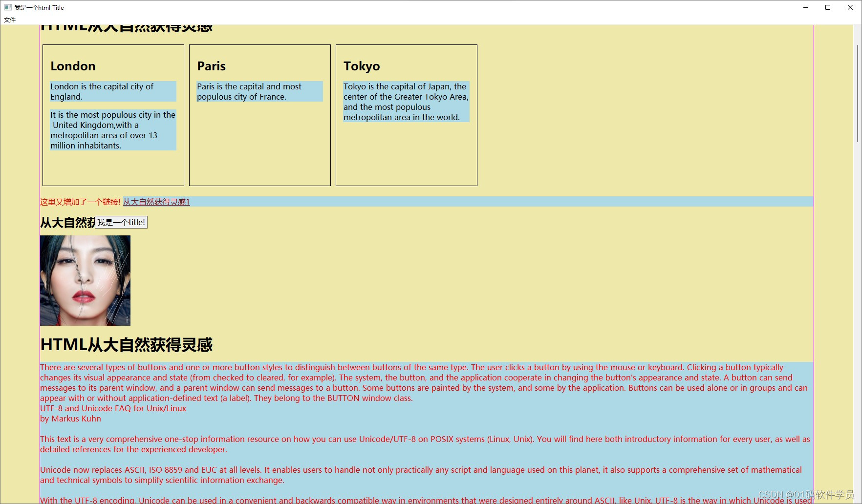Open the 从大自然获得灵感1 link
The width and height of the screenshot is (862, 504).
156,202
